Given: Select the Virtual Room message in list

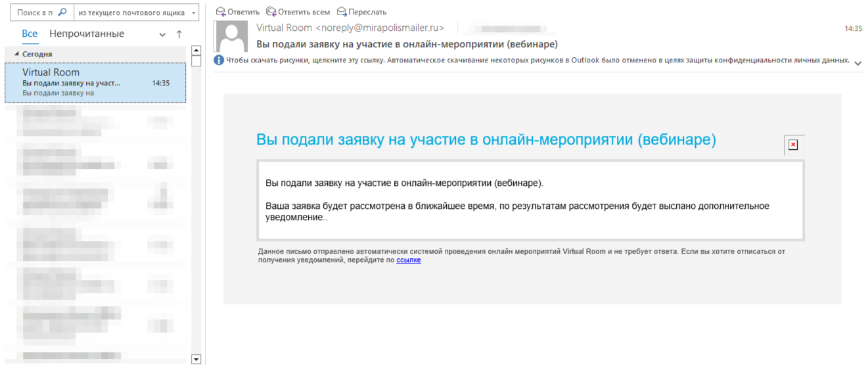Looking at the screenshot, I should click(x=95, y=83).
